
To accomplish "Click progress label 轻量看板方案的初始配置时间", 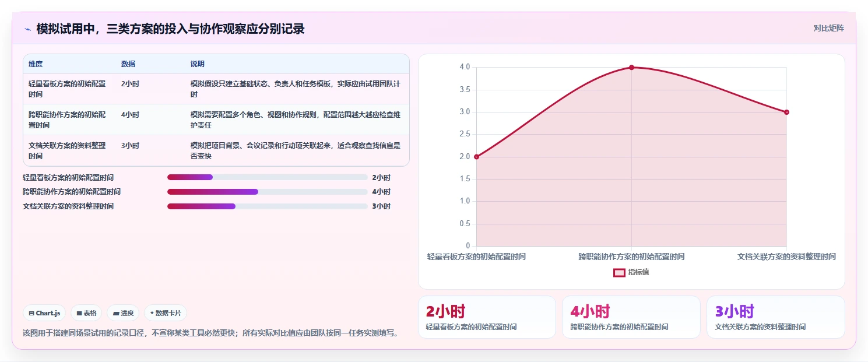I will [68, 178].
